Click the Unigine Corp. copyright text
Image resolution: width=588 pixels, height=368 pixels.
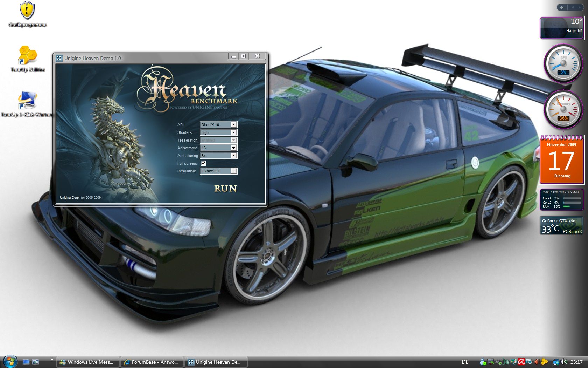click(80, 198)
